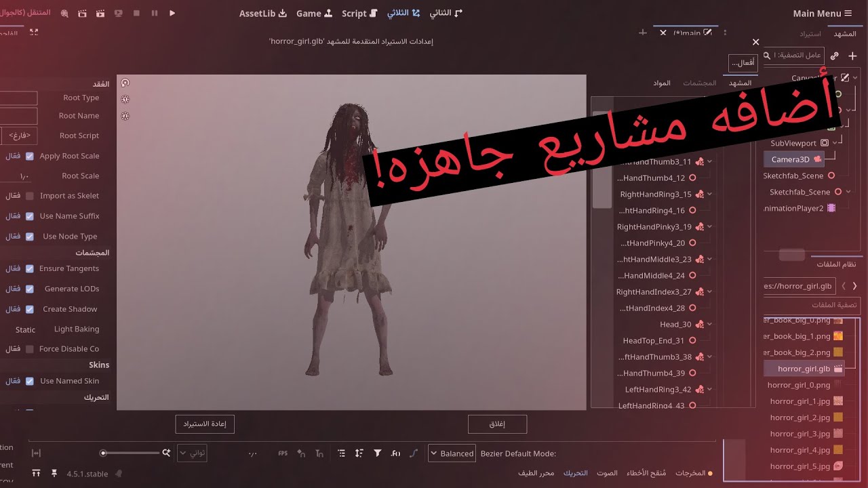The height and width of the screenshot is (488, 868).
Task: Click AnimationPlayer2 film strip icon
Action: pos(831,208)
